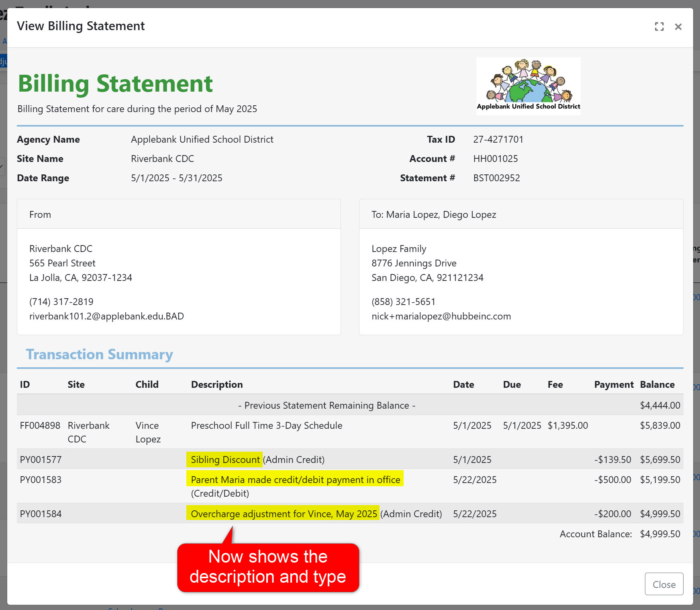Click the Lopez Family name line
700x610 pixels.
click(399, 249)
